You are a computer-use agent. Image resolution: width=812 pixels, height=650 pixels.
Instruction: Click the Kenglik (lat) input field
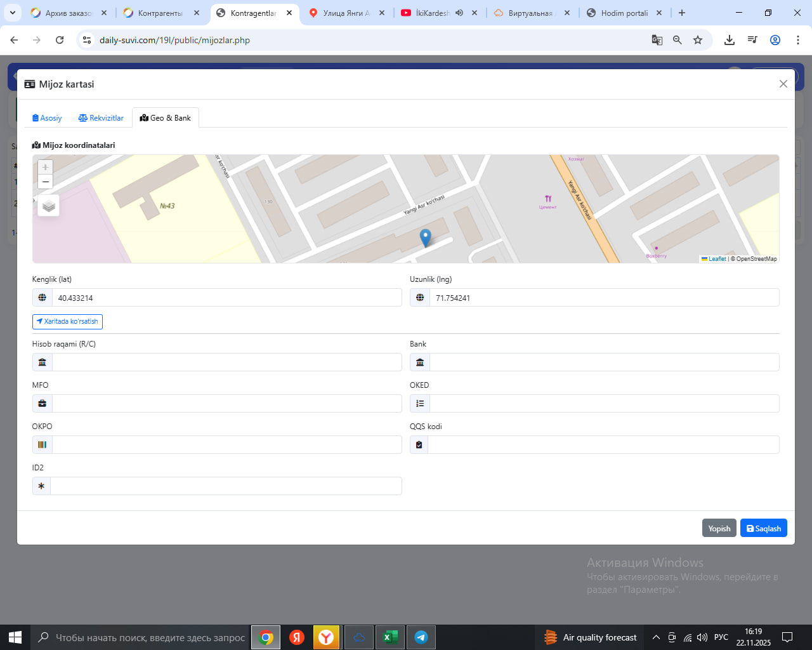click(x=226, y=298)
